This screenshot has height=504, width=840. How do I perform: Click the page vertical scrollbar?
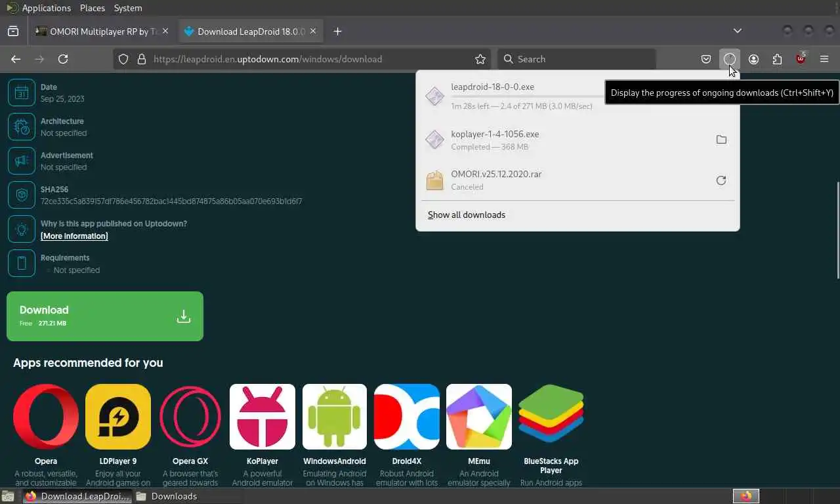pos(837,230)
